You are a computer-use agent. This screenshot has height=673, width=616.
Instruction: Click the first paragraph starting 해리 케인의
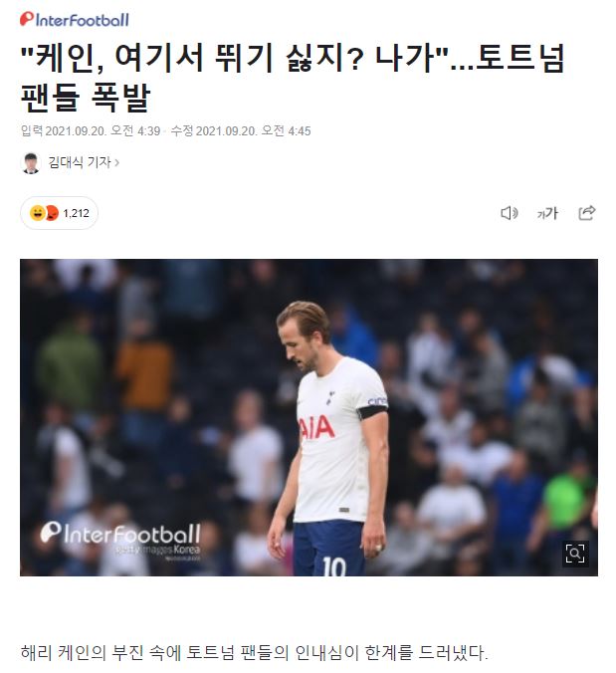(255, 652)
